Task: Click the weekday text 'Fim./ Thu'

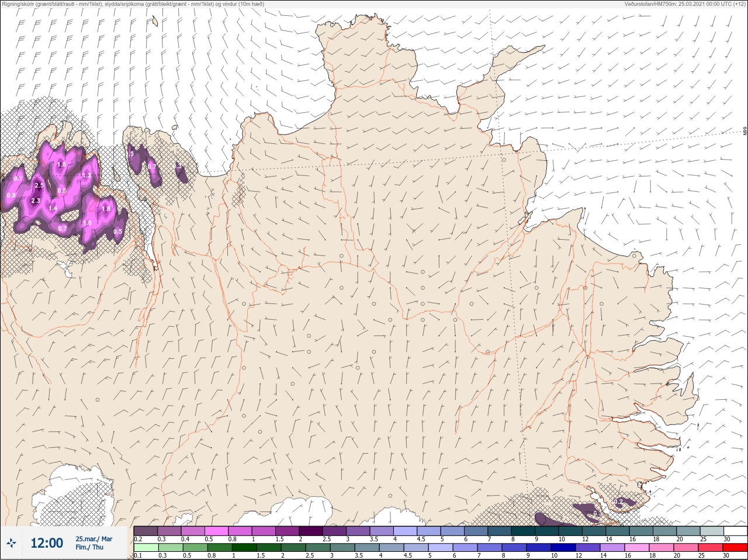Action: point(89,547)
